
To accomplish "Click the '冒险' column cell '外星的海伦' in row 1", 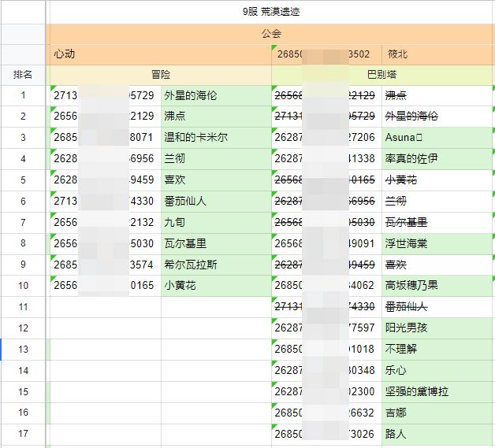I will (x=216, y=95).
